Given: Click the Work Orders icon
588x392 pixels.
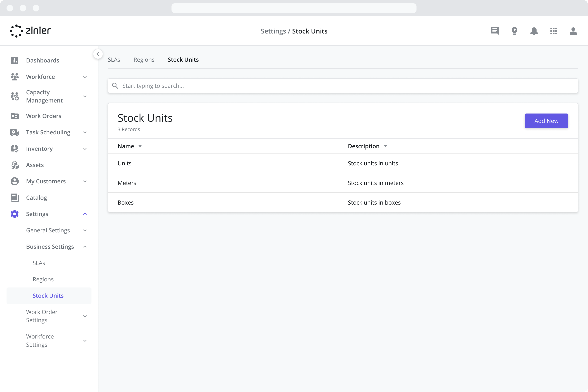Looking at the screenshot, I should pyautogui.click(x=15, y=116).
